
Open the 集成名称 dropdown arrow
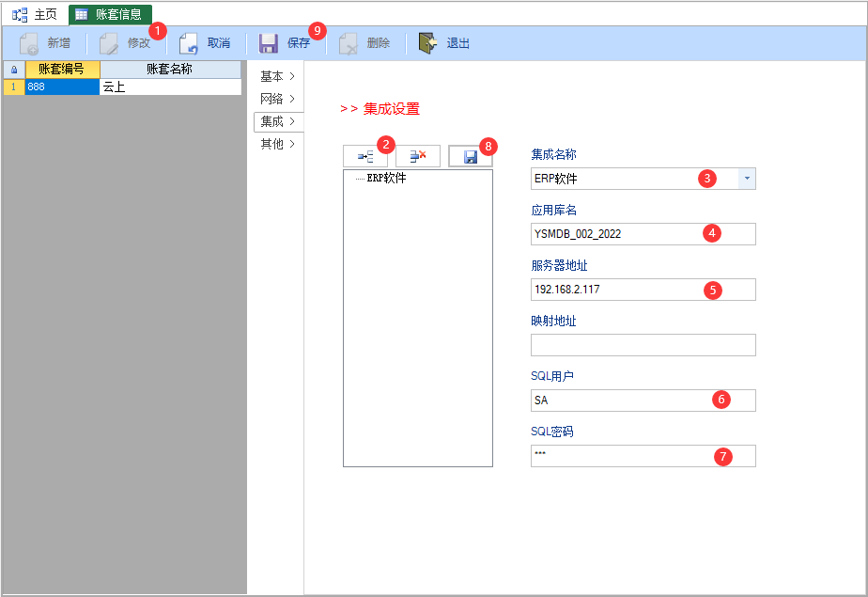tap(747, 179)
